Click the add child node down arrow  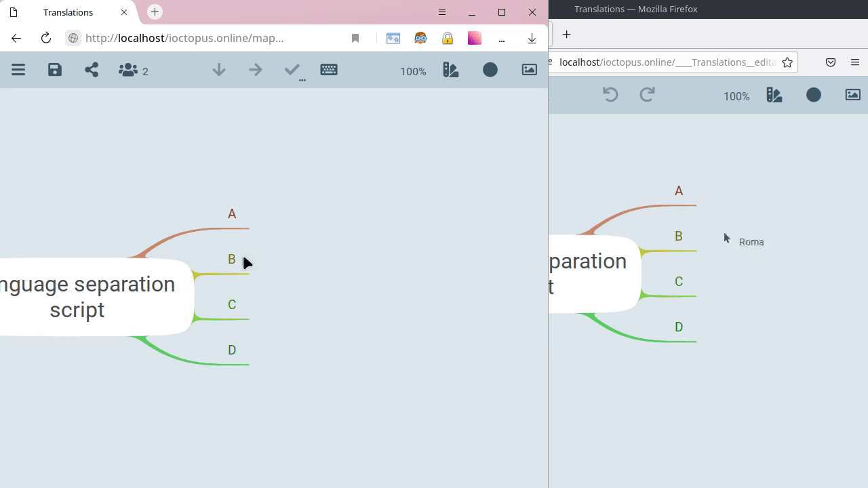(219, 70)
